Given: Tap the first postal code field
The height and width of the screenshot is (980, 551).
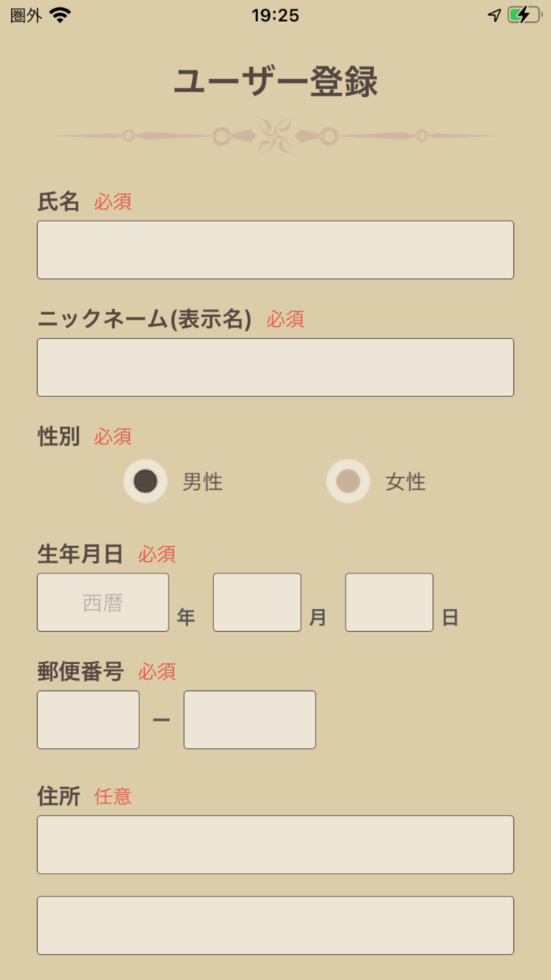Looking at the screenshot, I should (x=88, y=720).
